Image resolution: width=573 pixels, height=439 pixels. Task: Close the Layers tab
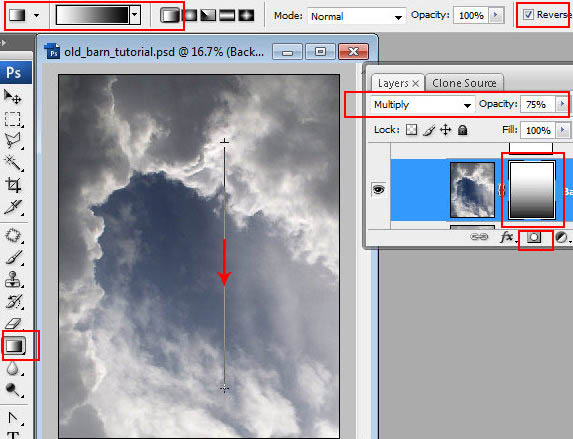(415, 84)
